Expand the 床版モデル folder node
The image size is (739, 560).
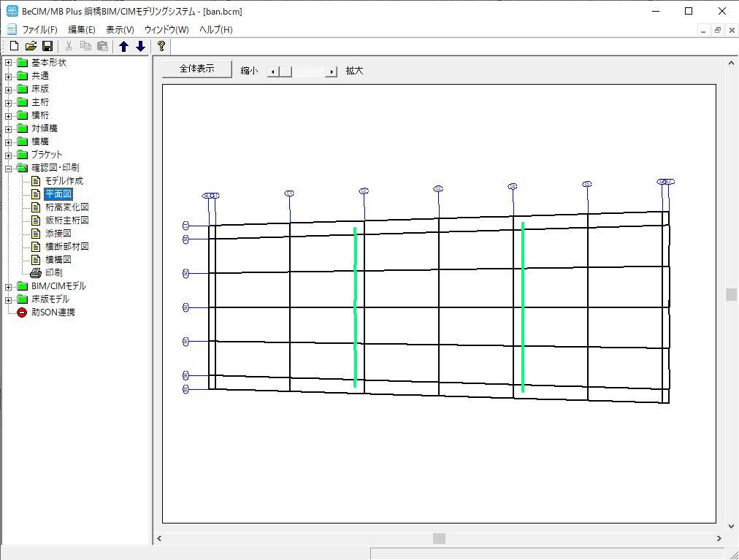click(x=9, y=299)
